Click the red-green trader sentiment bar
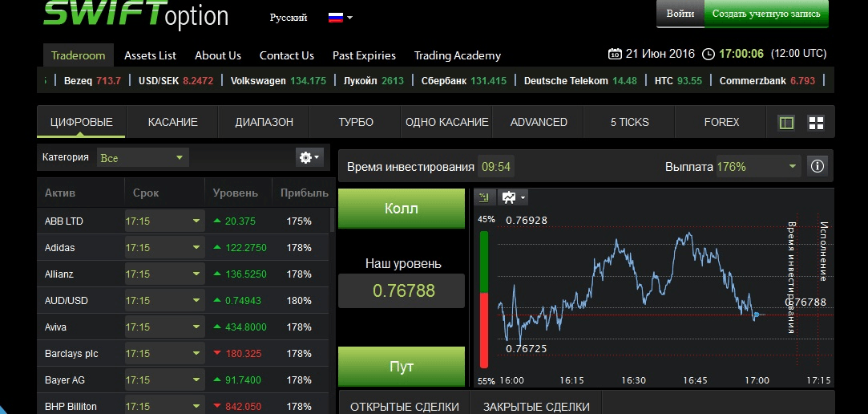This screenshot has height=414, width=868. click(484, 299)
